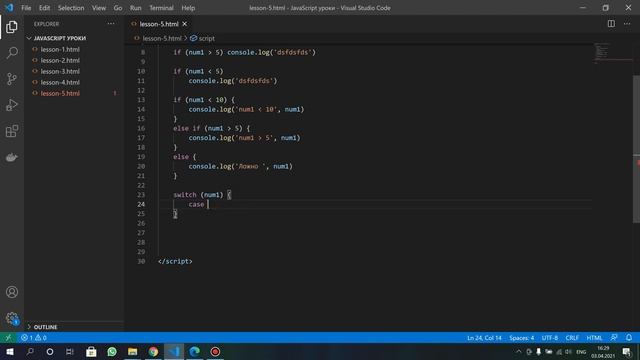Click the closing script tag on line 30
The image size is (640, 360).
(175, 261)
